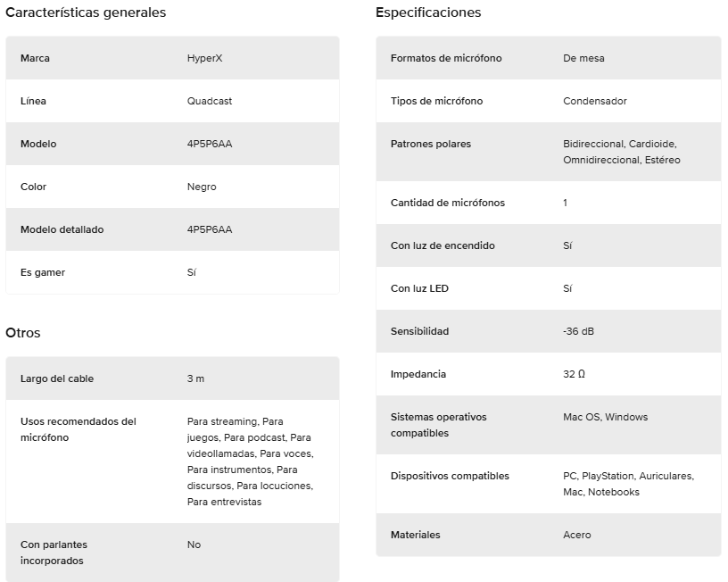Click the Dispositivos compatibles row label
Viewport: 728px width, 582px height.
click(450, 476)
